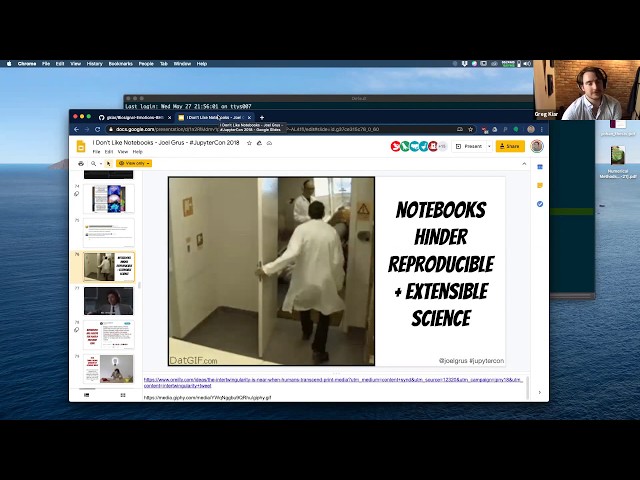Open the History menu in macOS menu bar
The image size is (640, 480).
tap(94, 64)
